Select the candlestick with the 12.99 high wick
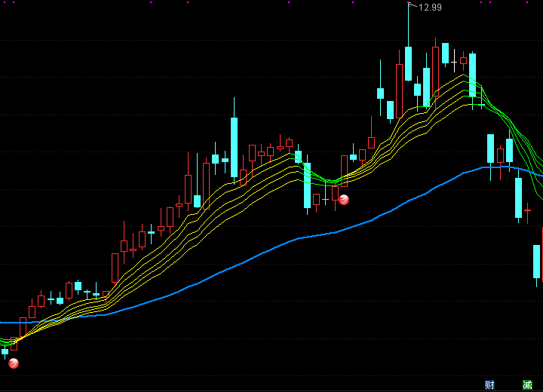 (x=408, y=64)
